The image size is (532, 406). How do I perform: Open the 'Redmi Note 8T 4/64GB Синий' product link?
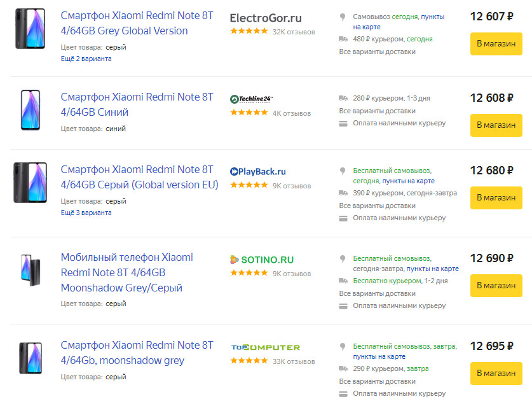point(137,104)
